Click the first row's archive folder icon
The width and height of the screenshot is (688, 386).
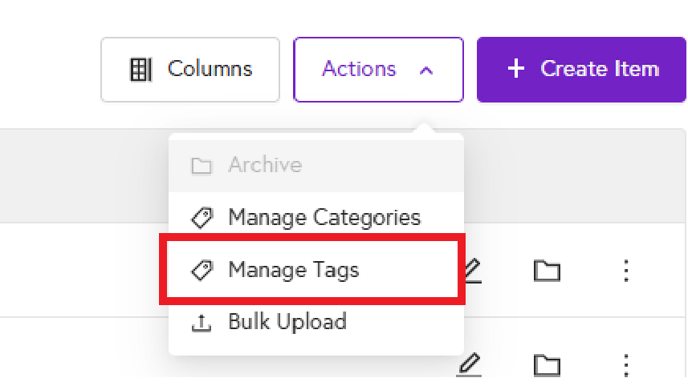tap(547, 270)
